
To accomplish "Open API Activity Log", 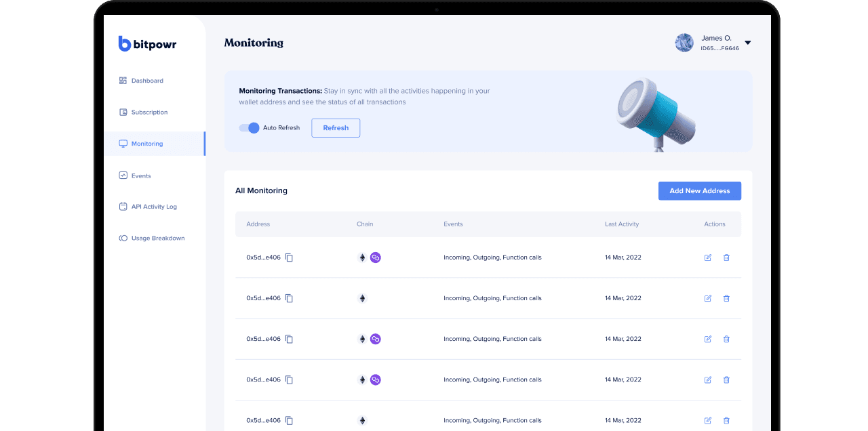I will coord(153,207).
